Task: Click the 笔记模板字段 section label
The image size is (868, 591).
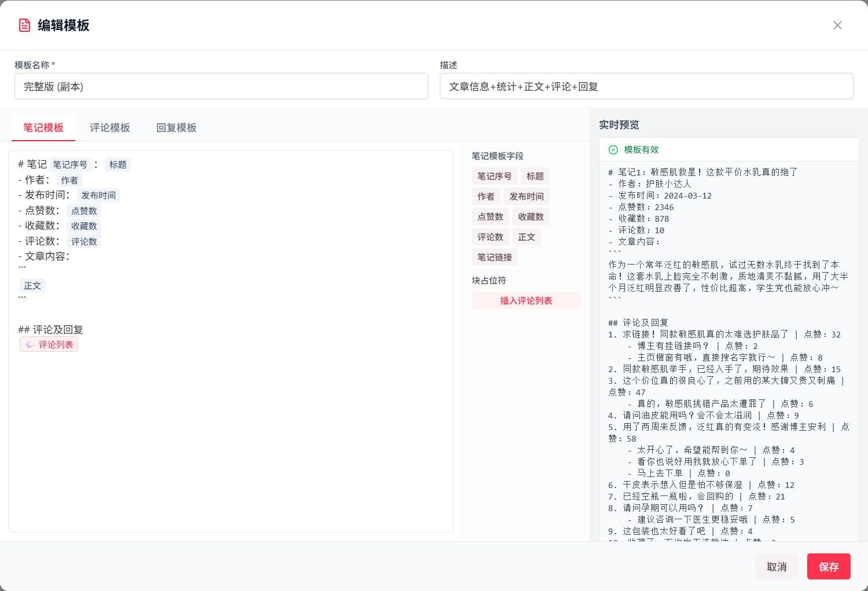Action: click(497, 156)
